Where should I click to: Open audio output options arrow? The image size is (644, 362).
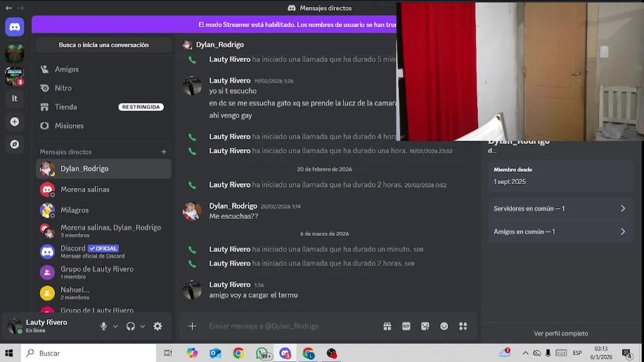pos(142,326)
